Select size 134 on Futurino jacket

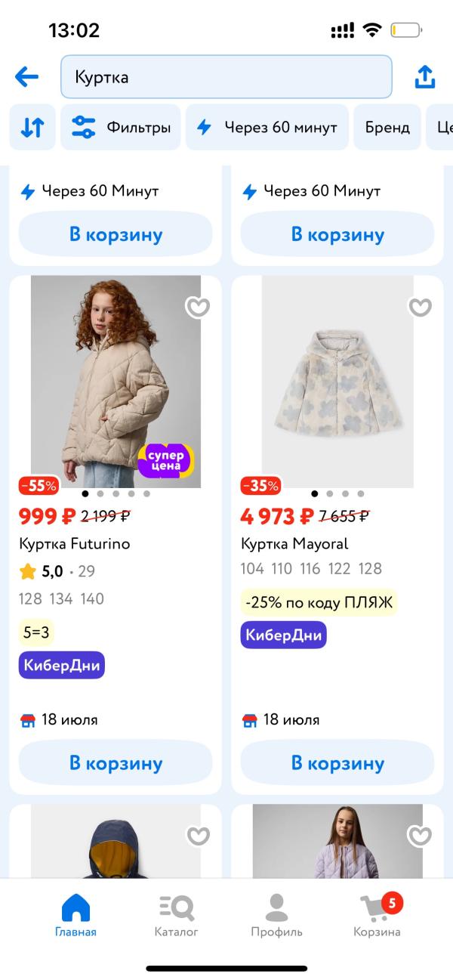tap(61, 599)
